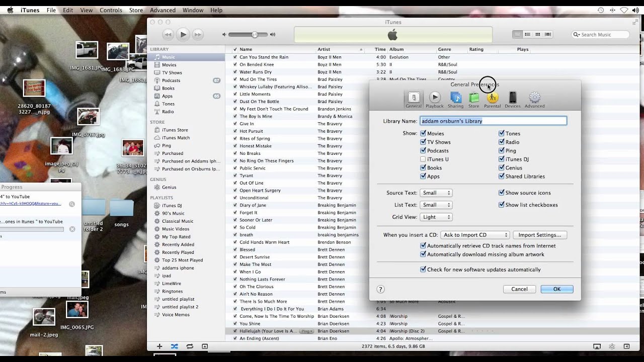
Task: Click the Library Name text field
Action: tap(494, 121)
